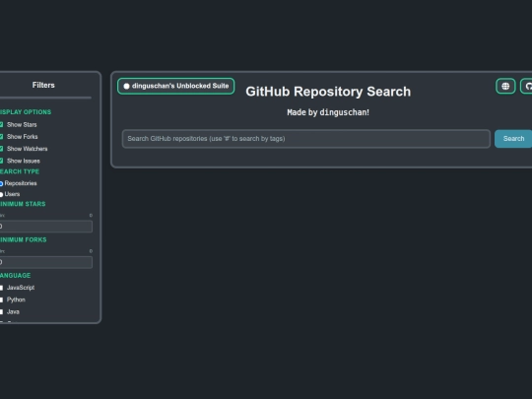Viewport: 532px width, 399px height.
Task: Click the GitHub Repository Search title
Action: pos(328,92)
